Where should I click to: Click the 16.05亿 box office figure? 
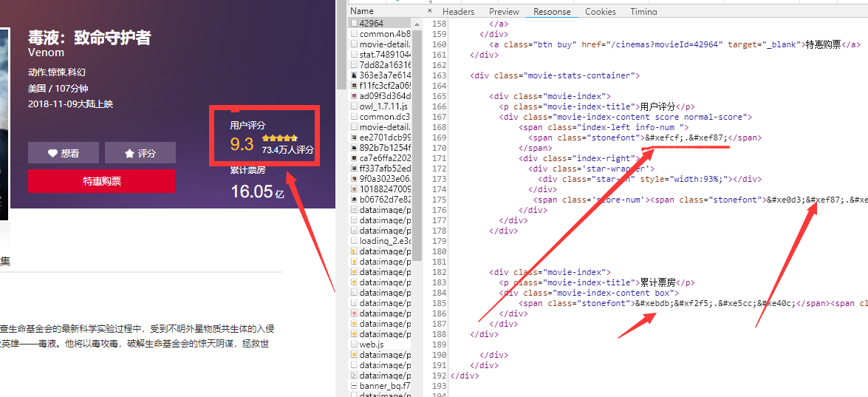coord(257,191)
